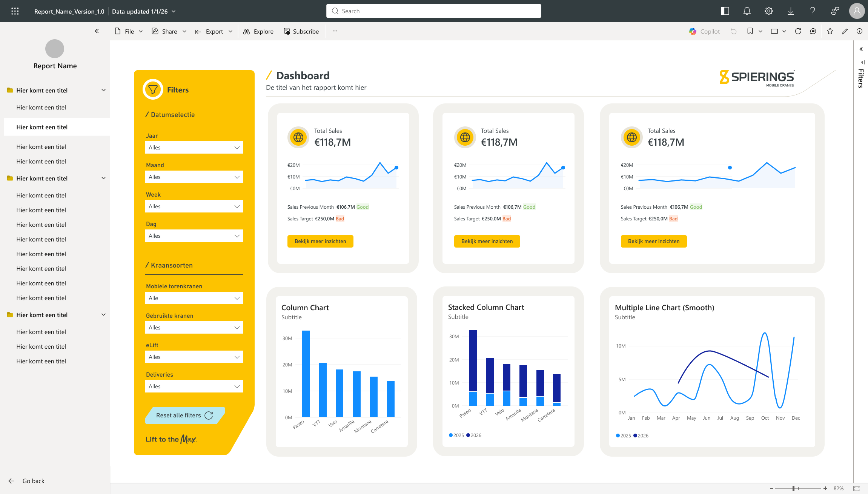Open the bookmark icon in the toolbar
The height and width of the screenshot is (494, 868).
(750, 31)
